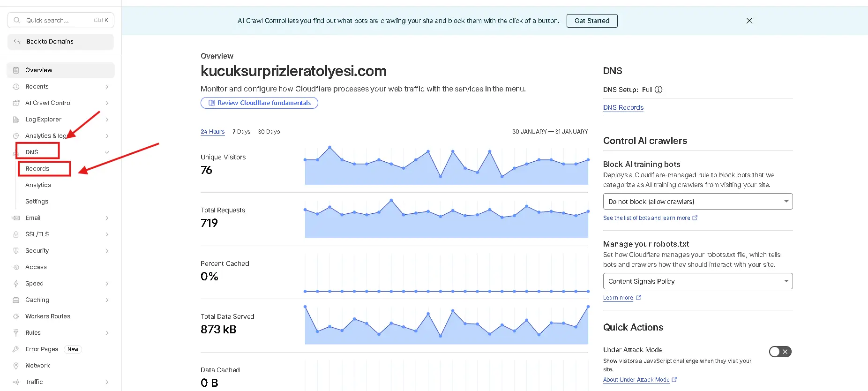Screen dimensions: 868x391
Task: Switch to the 7 Days tab
Action: tap(241, 132)
